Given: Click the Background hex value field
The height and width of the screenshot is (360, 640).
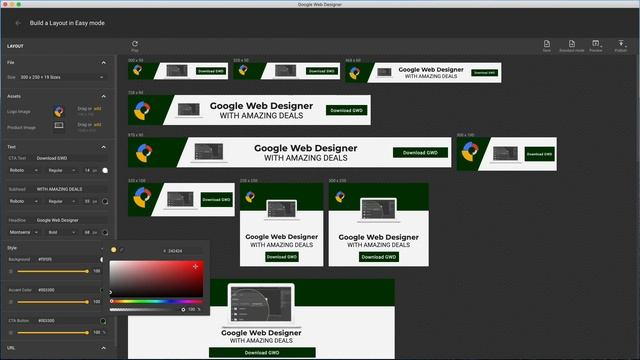Looking at the screenshot, I should pos(67,259).
